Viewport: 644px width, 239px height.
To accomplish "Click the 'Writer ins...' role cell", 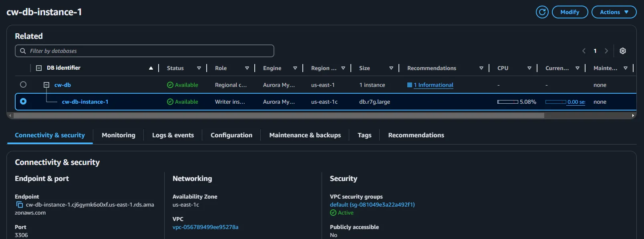I will (x=230, y=102).
